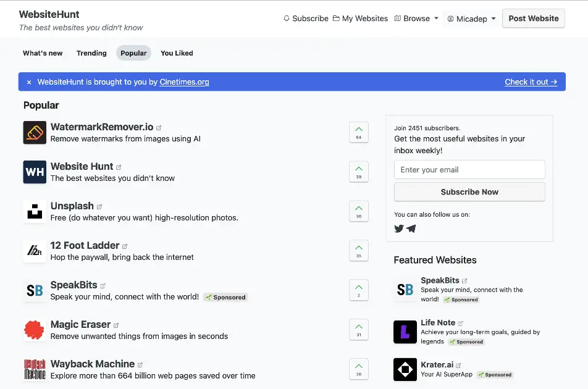
Task: Dismiss the Cinetimes.org banner with X
Action: 29,82
